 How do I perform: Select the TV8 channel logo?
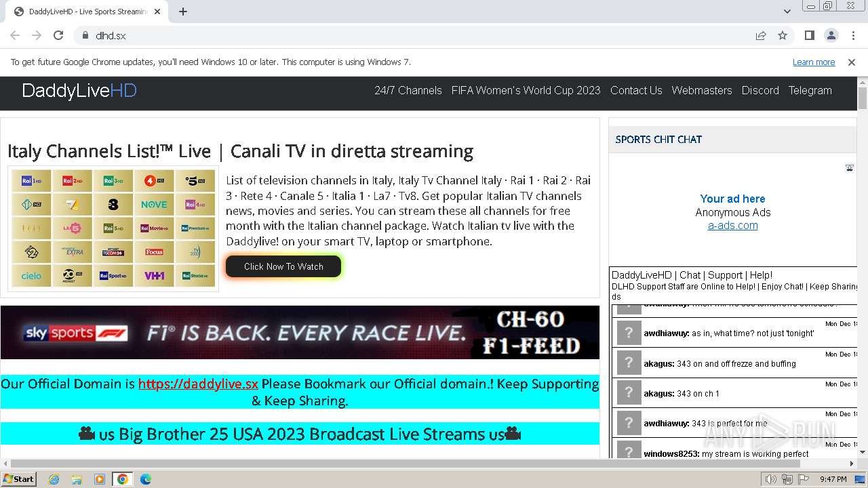113,205
